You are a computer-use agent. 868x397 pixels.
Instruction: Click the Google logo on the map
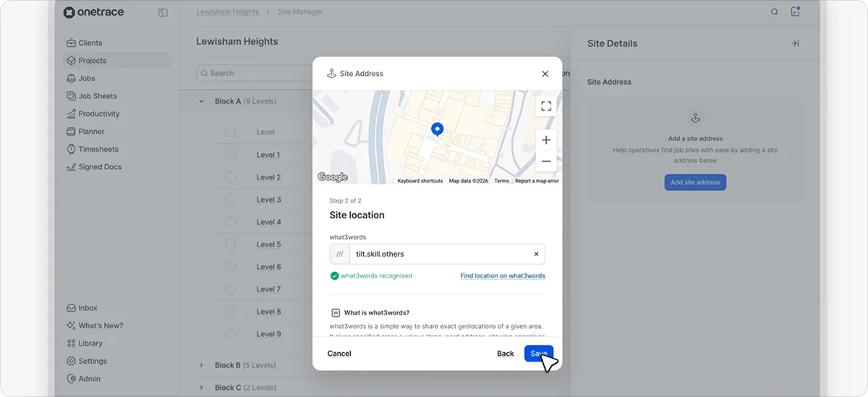click(333, 177)
